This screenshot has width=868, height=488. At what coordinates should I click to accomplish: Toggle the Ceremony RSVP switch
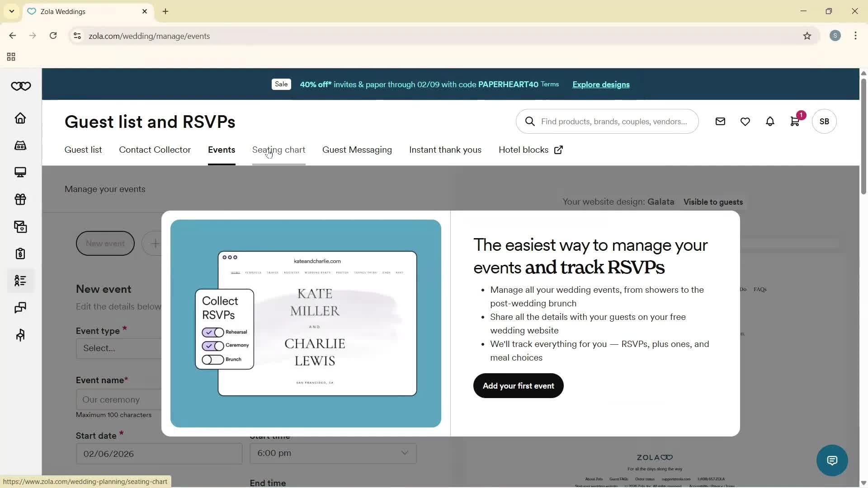point(213,346)
